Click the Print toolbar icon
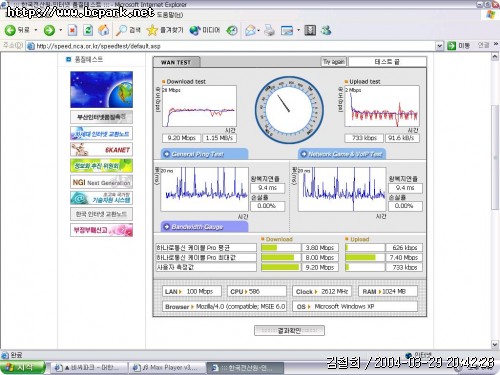The height and width of the screenshot is (375, 500). pyautogui.click(x=269, y=30)
